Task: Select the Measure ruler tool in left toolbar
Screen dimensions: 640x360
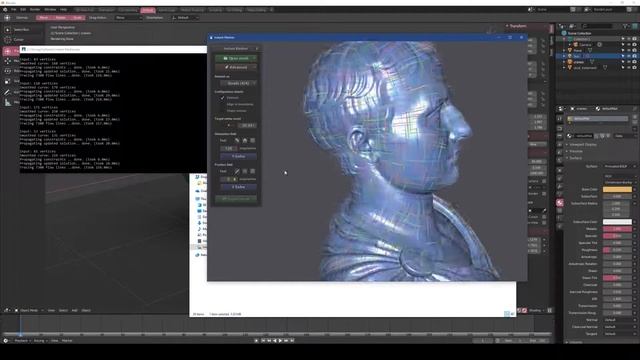Action: point(7,102)
